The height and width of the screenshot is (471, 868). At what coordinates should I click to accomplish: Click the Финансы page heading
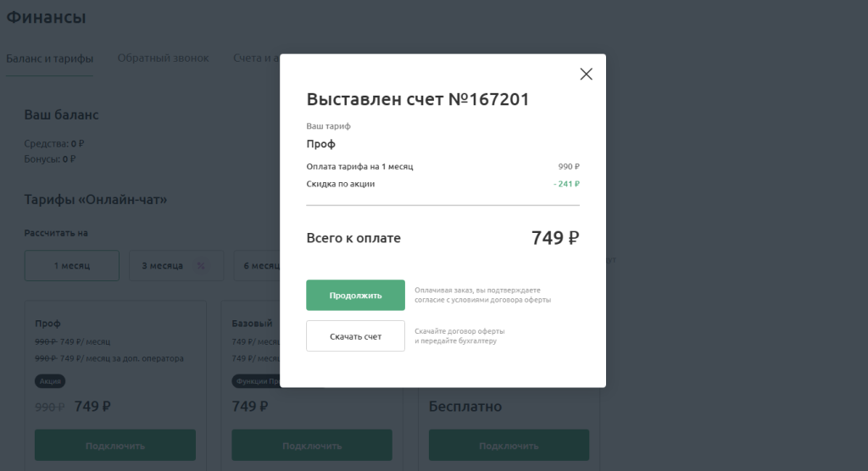(x=46, y=16)
